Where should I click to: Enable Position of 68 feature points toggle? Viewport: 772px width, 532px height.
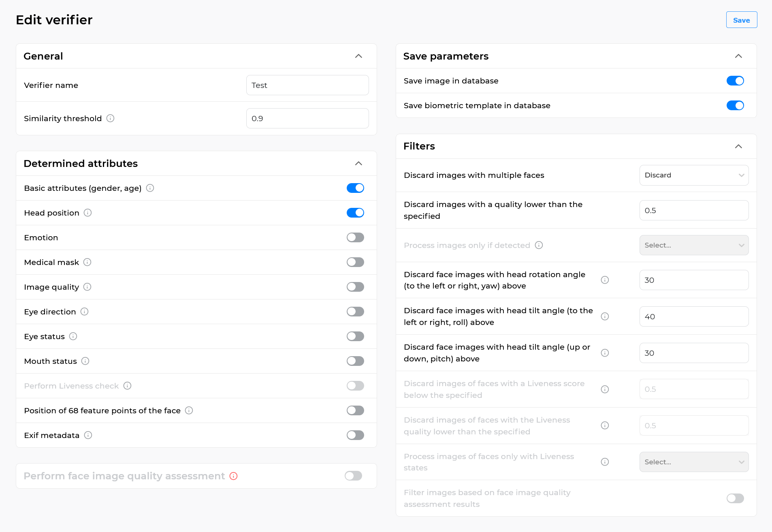[x=355, y=410]
